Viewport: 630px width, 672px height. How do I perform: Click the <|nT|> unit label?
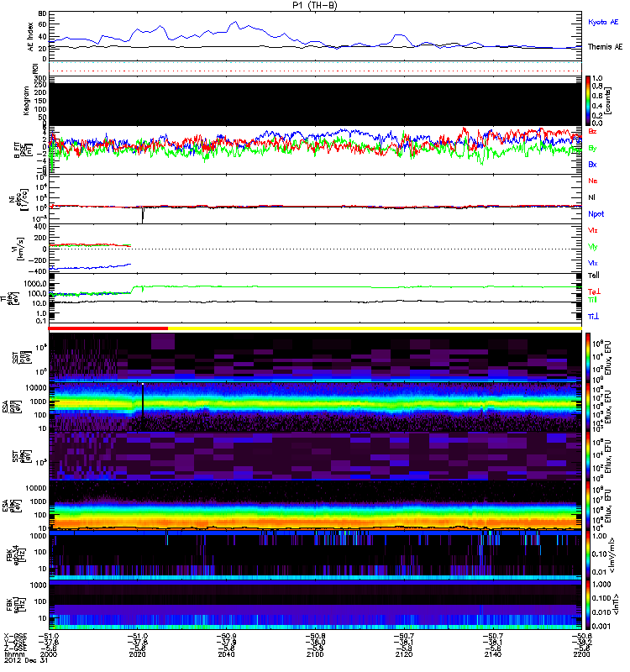point(615,605)
